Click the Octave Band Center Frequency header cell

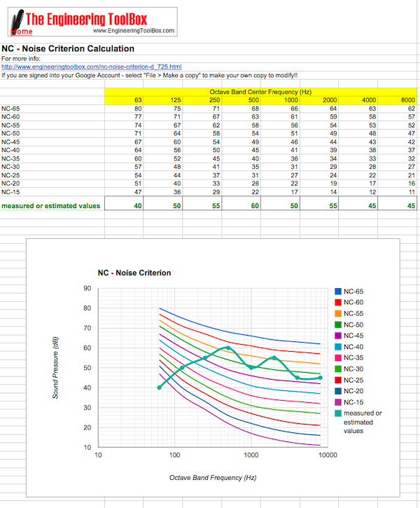(x=260, y=92)
